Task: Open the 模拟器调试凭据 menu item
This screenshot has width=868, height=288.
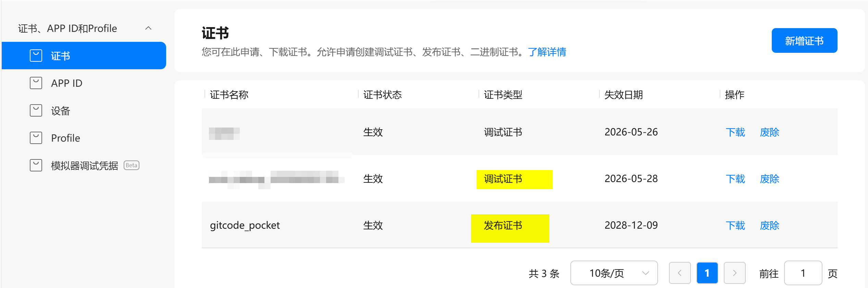Action: [84, 166]
